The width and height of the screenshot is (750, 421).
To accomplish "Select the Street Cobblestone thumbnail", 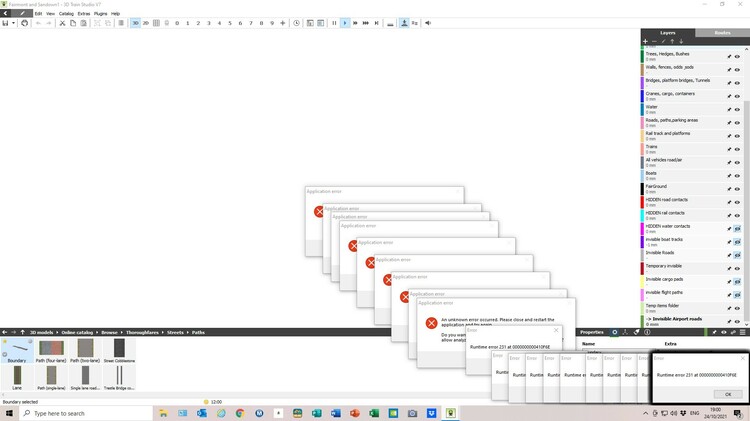I will click(x=119, y=351).
